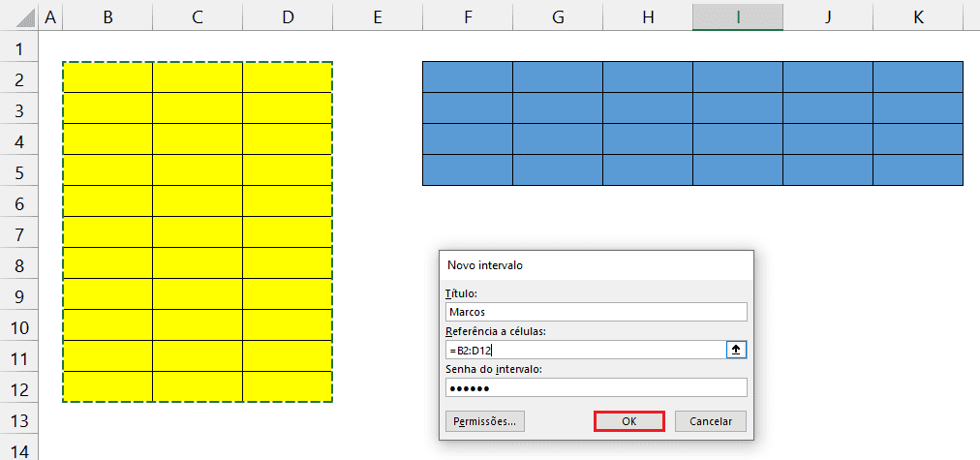
Task: Select row 4 header
Action: coord(19,141)
